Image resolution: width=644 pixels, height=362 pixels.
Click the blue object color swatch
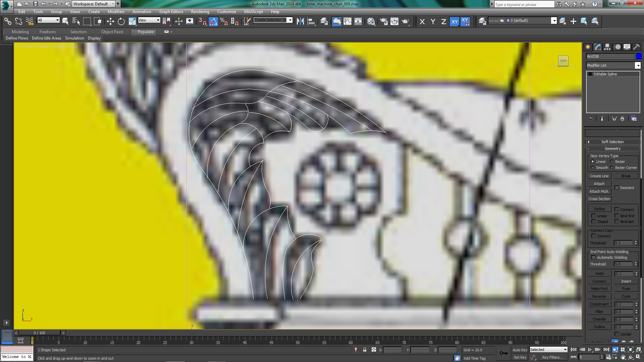coord(639,56)
